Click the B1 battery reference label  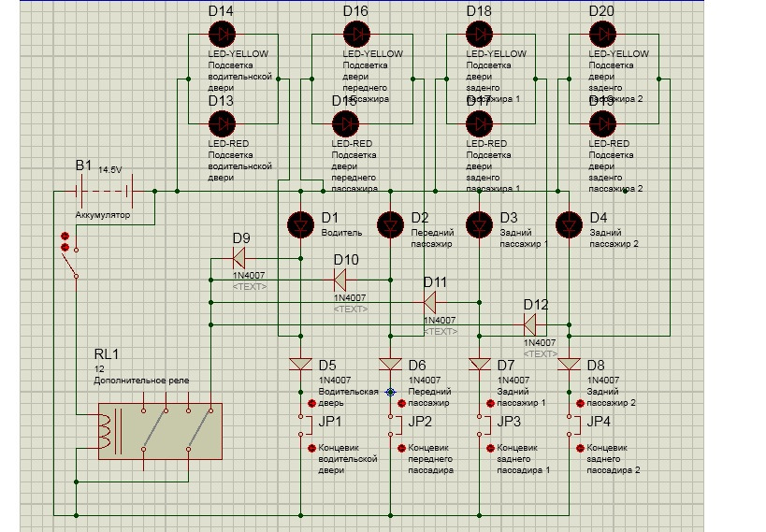83,165
